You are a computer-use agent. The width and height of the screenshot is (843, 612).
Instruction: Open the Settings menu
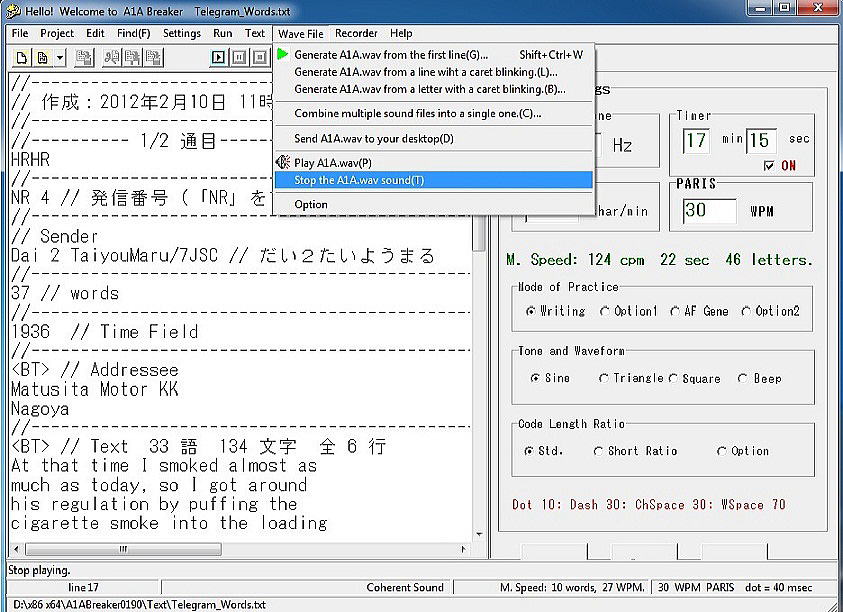181,33
